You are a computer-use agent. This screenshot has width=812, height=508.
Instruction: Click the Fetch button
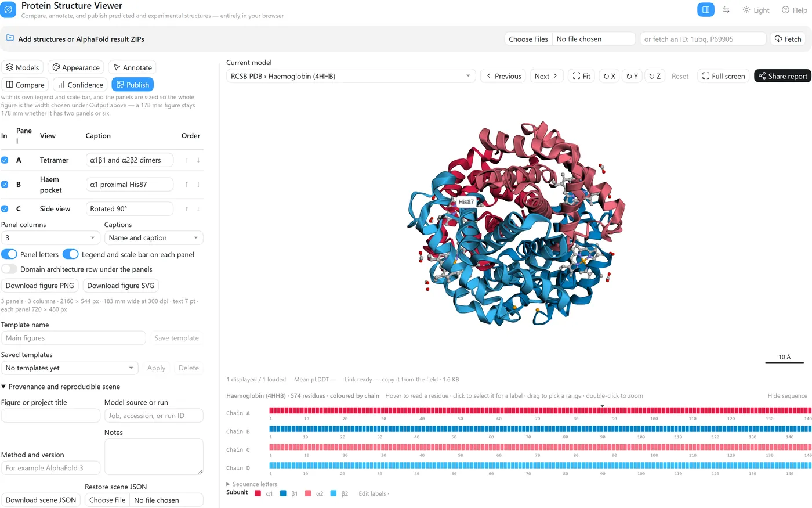click(788, 39)
